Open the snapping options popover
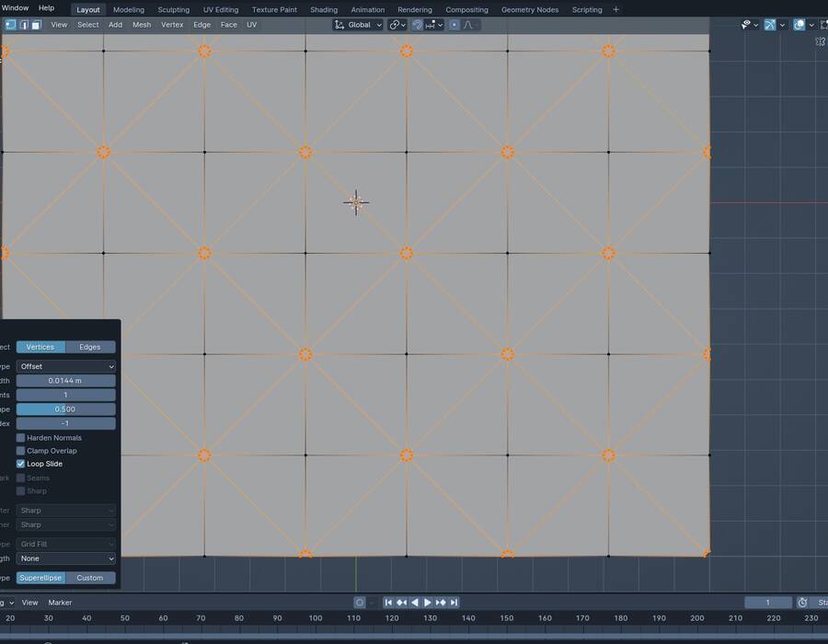 click(x=434, y=25)
